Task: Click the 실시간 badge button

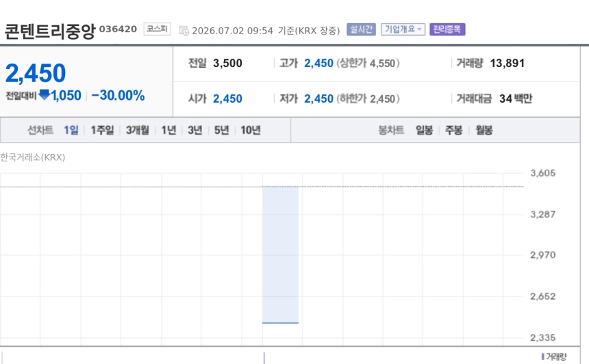Action: (361, 29)
